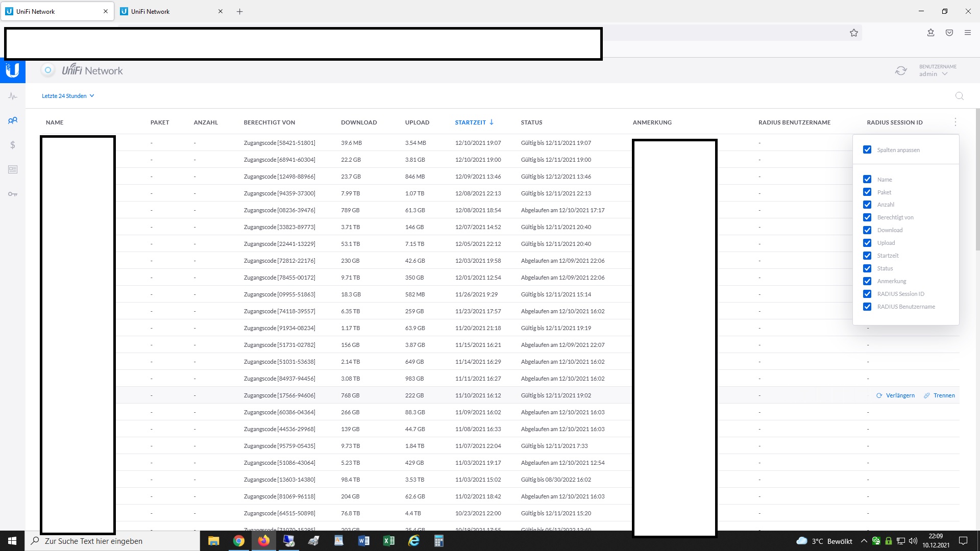Image resolution: width=980 pixels, height=551 pixels.
Task: Open the payments dollar icon in the sidebar
Action: click(x=13, y=145)
